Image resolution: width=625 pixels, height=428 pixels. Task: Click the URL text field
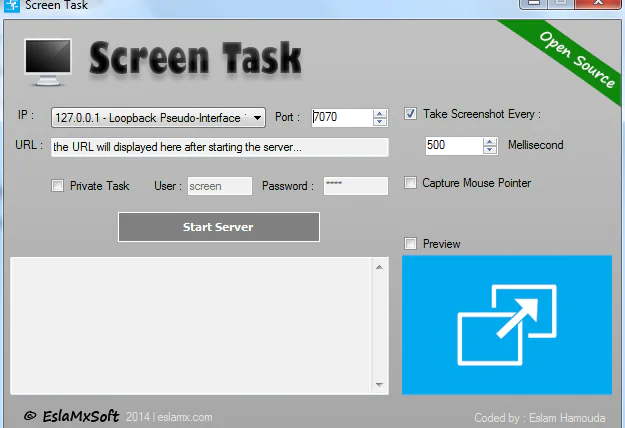click(220, 147)
